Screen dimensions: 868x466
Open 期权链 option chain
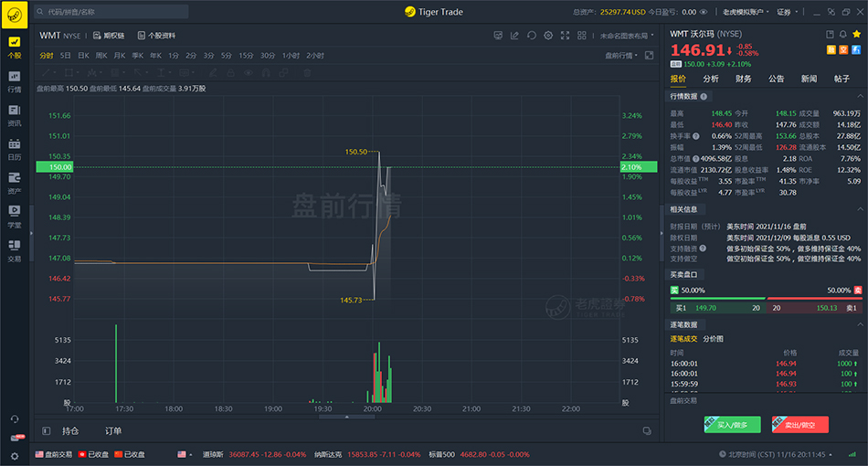109,36
